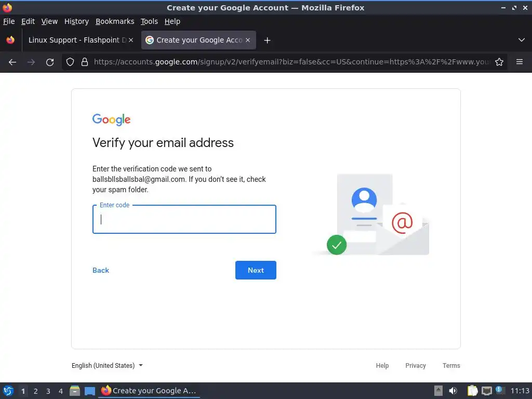Open the Firefox hamburger menu
The width and height of the screenshot is (532, 399).
point(520,62)
